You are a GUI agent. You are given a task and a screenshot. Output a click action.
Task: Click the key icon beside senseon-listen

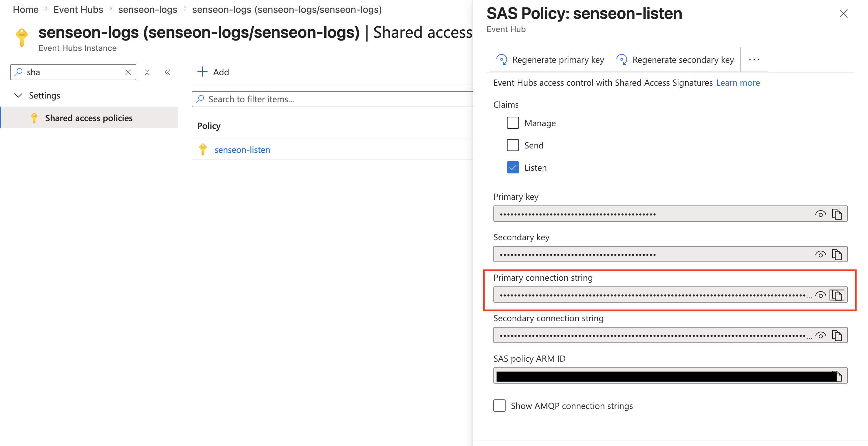click(203, 149)
